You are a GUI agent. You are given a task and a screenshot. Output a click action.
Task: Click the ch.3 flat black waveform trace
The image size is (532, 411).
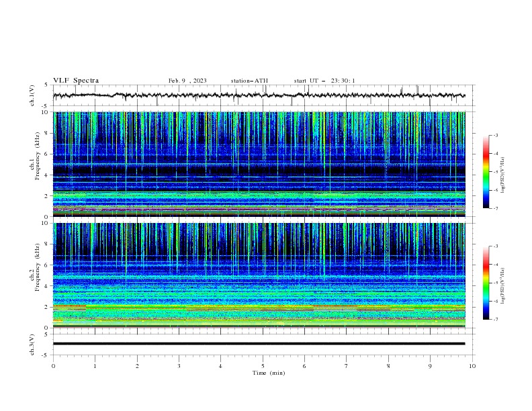click(259, 344)
